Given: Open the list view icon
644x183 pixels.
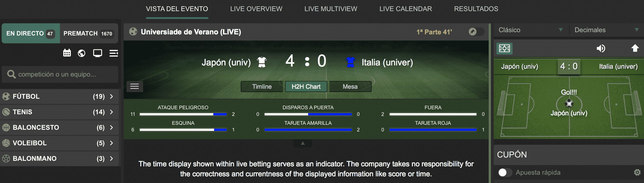Looking at the screenshot, I should (x=113, y=53).
